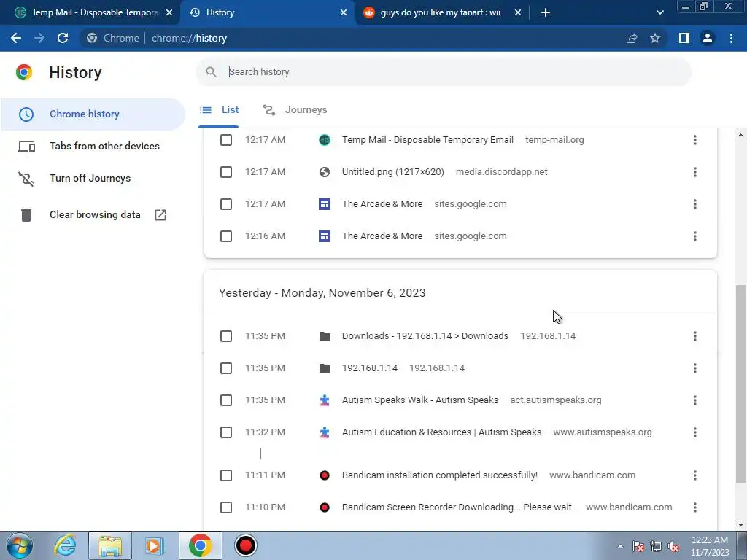The height and width of the screenshot is (560, 747).
Task: Click the Bandicam installation favicon
Action: (325, 475)
